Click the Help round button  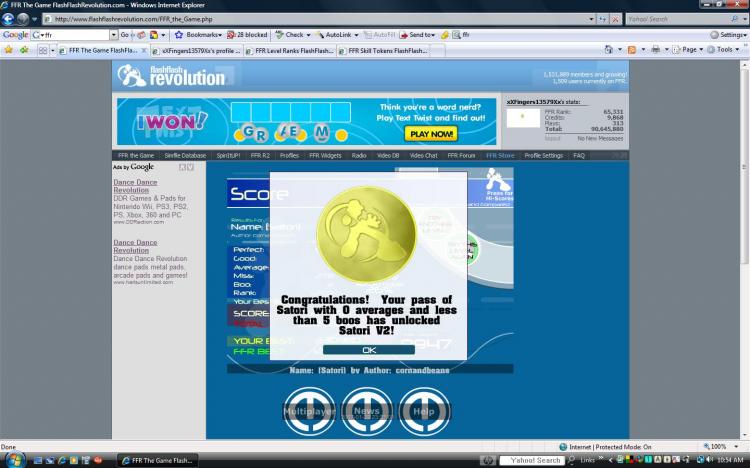coord(424,411)
